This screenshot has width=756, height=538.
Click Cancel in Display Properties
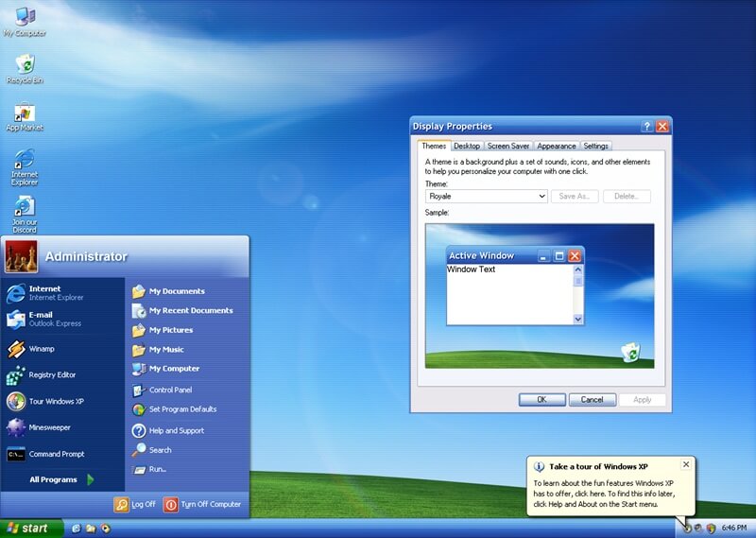pyautogui.click(x=593, y=400)
